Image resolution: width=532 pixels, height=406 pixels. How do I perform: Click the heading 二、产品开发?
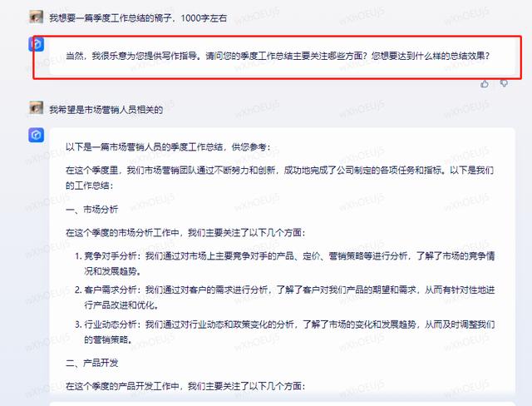click(92, 363)
